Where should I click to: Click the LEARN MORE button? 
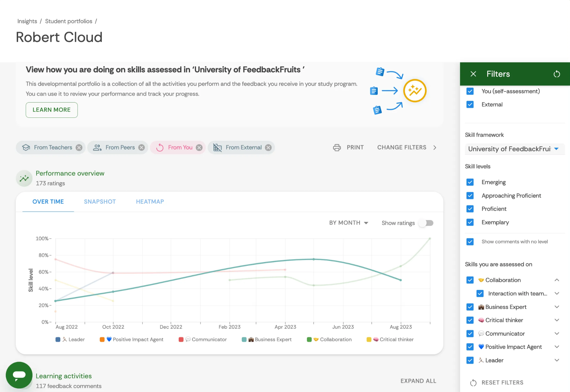[x=51, y=110]
